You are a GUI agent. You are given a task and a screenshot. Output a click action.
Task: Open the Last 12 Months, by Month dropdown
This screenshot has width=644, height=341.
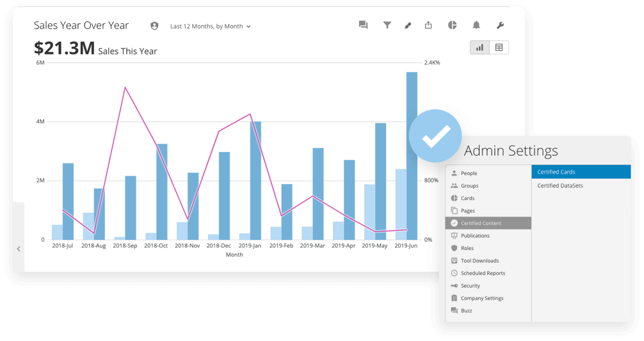210,26
